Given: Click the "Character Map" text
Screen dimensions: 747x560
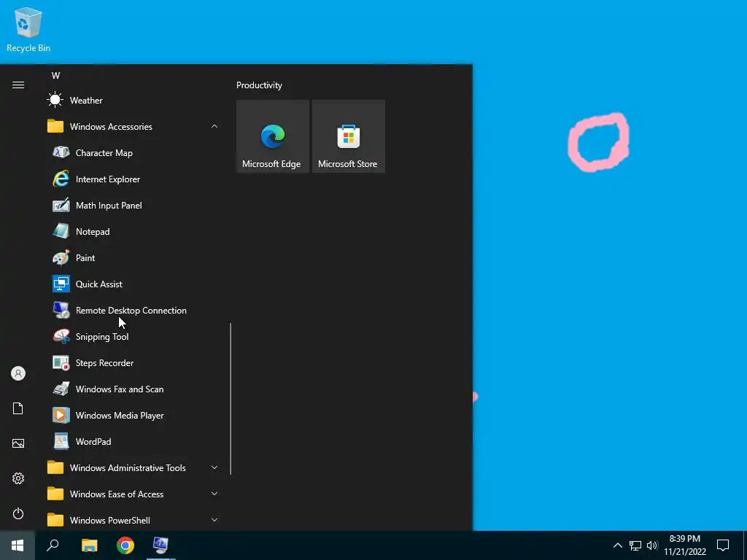Looking at the screenshot, I should tap(104, 153).
